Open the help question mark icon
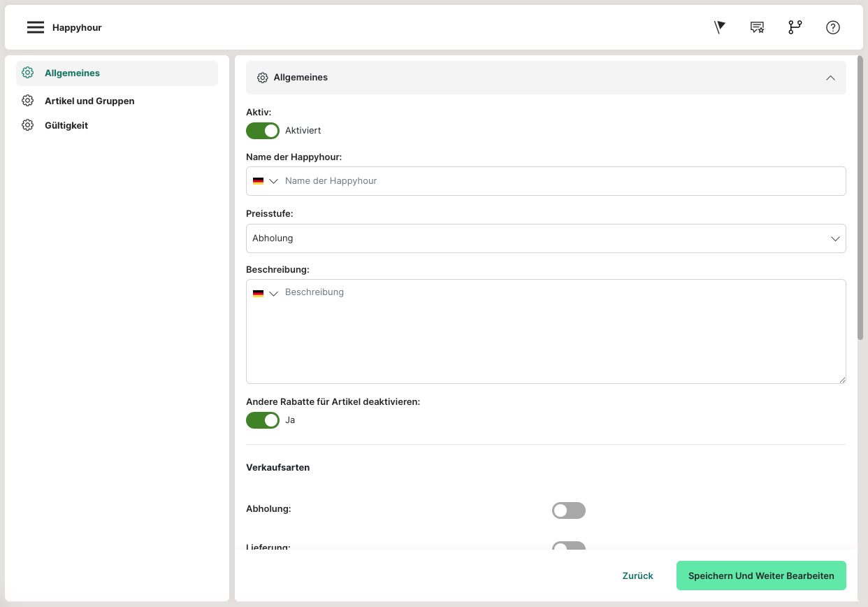Screen dimensions: 868x607 pos(832,27)
